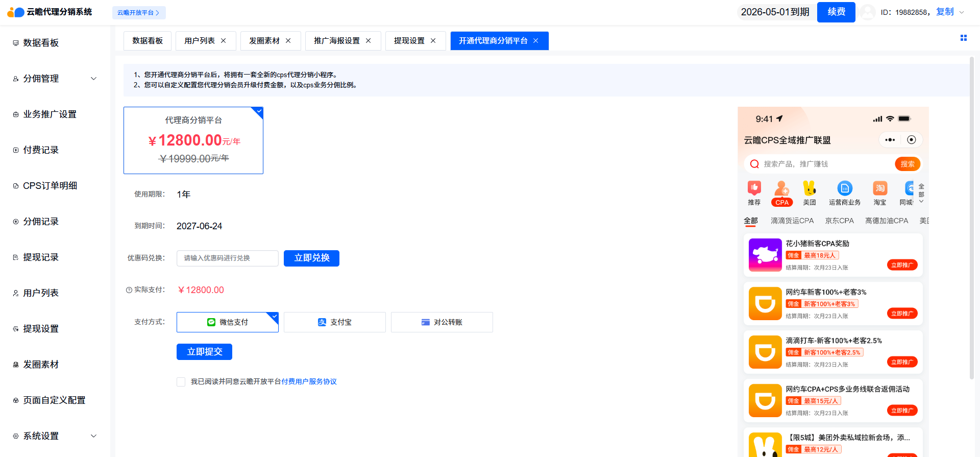Click the search magnifier icon in preview

click(x=754, y=164)
